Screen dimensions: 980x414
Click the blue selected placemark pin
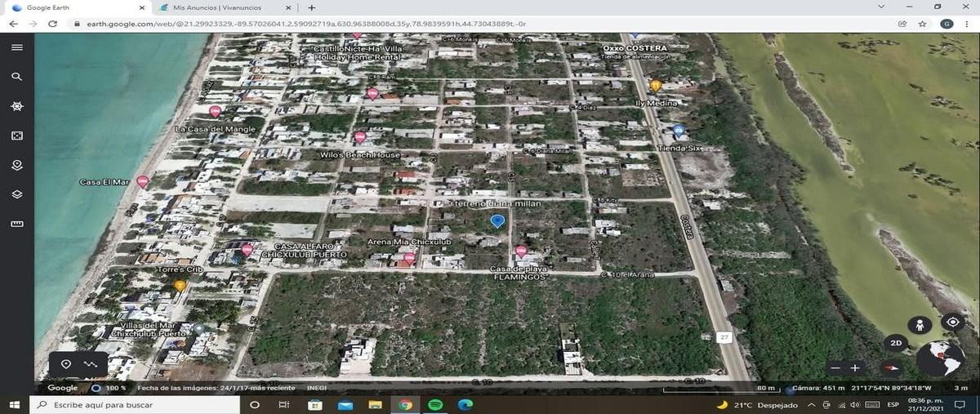click(497, 220)
